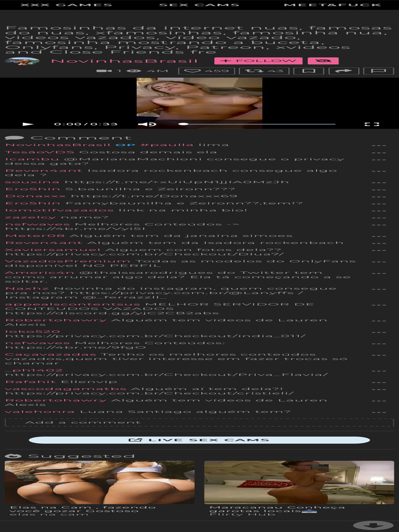399x532 pixels.
Task: Open options menu for loko520 comment
Action: pos(379,332)
